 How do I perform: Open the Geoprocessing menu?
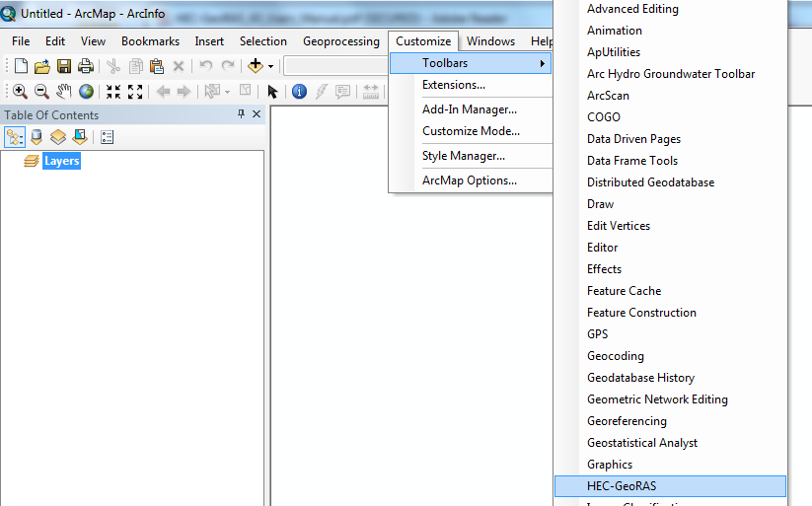pyautogui.click(x=340, y=41)
